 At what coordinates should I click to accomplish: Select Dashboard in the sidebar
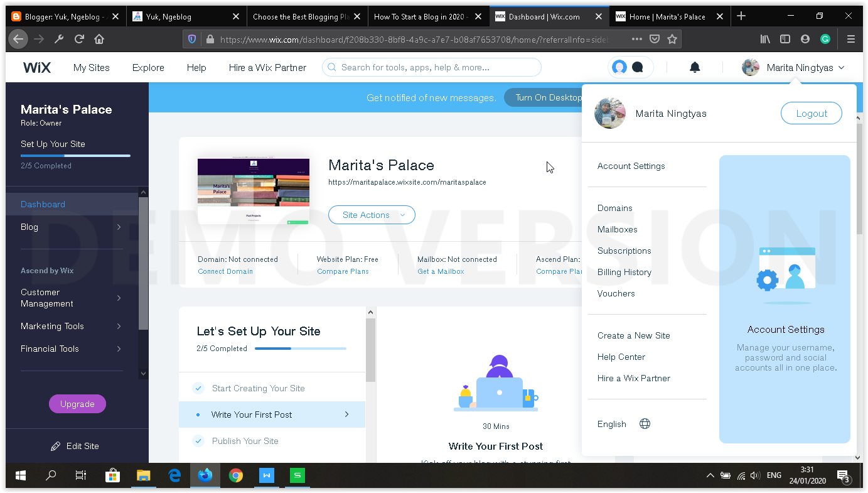(72, 204)
